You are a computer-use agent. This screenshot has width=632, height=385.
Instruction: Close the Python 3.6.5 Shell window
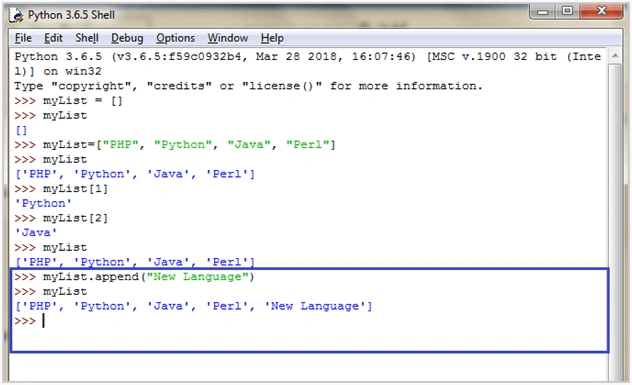(x=602, y=12)
